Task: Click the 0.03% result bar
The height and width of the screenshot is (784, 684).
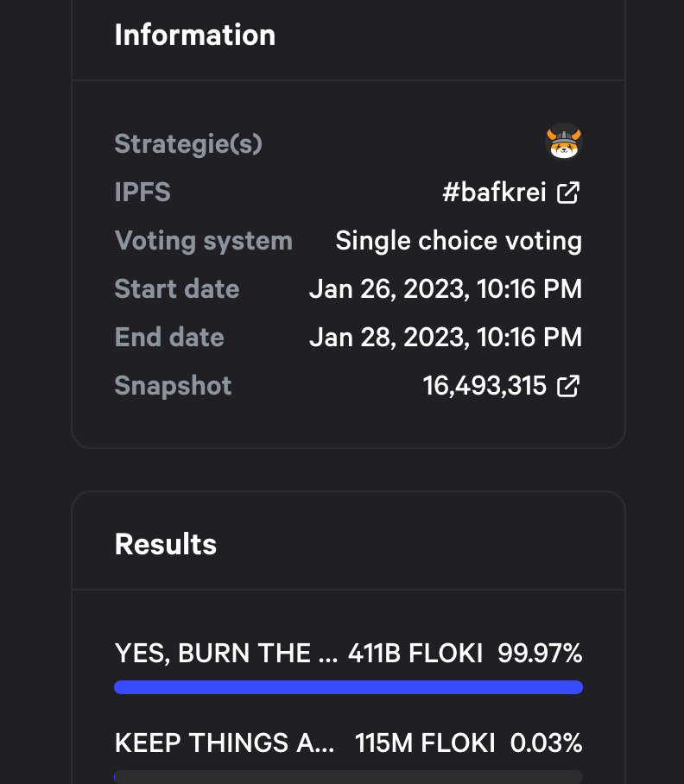Action: pos(348,777)
